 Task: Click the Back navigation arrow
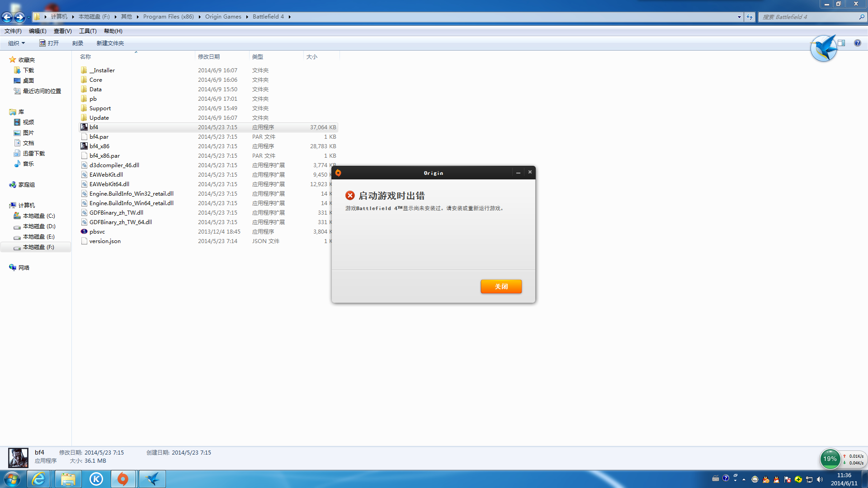pyautogui.click(x=7, y=17)
